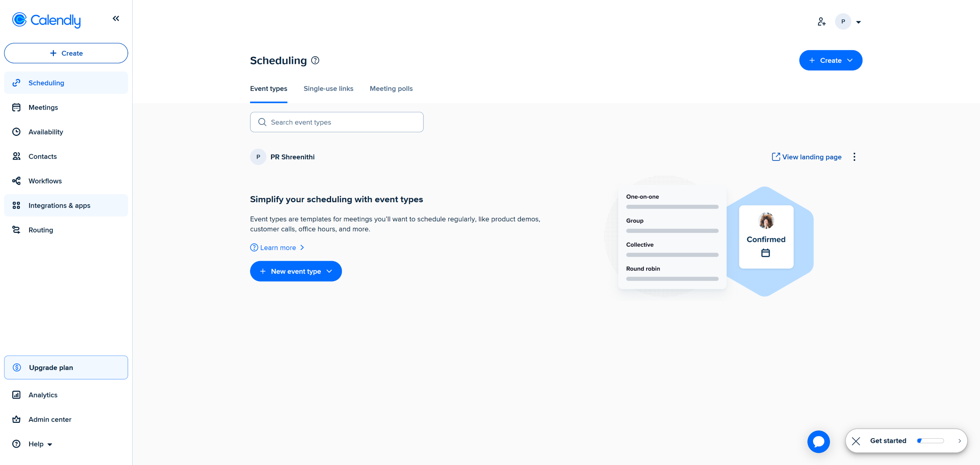Switch to Single-use links tab
Image resolution: width=980 pixels, height=465 pixels.
tap(328, 88)
